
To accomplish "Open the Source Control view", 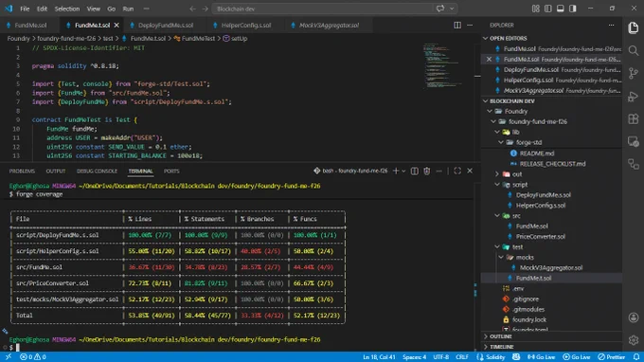I will point(634,74).
